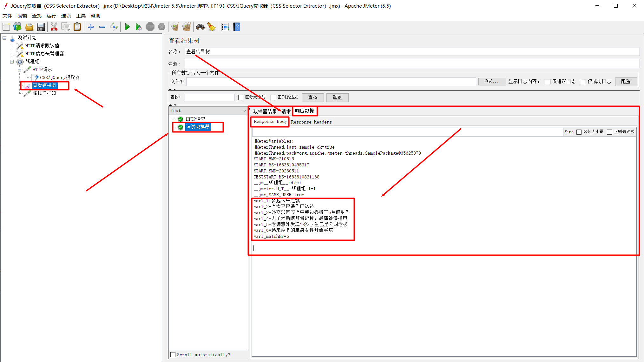Open the 文件 menu
The width and height of the screenshot is (644, 362).
tap(7, 16)
